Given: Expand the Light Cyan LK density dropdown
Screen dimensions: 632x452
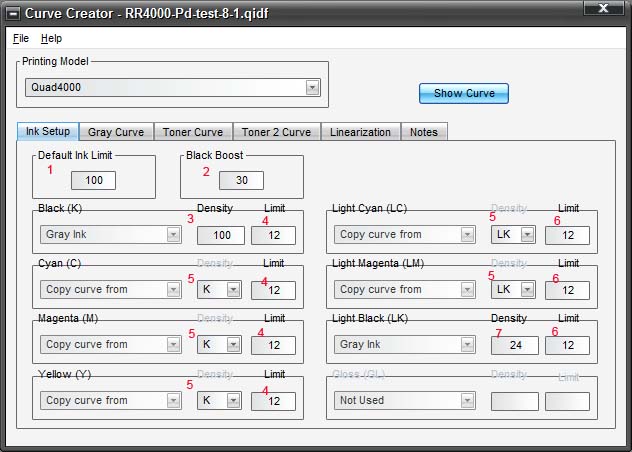Looking at the screenshot, I should pyautogui.click(x=526, y=235).
